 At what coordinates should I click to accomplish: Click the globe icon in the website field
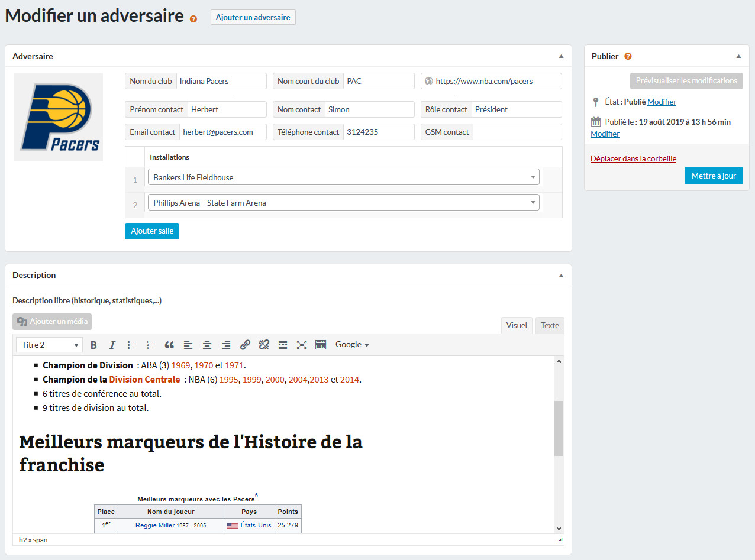pyautogui.click(x=428, y=81)
